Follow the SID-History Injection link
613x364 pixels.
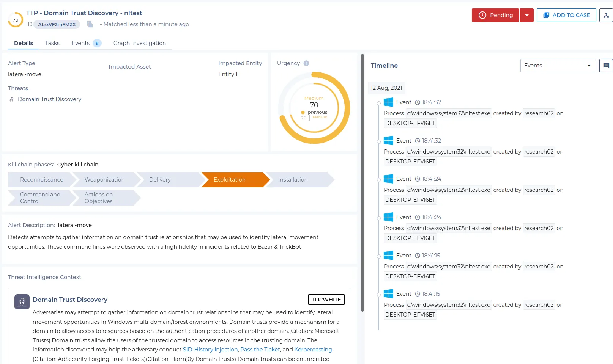(210, 350)
